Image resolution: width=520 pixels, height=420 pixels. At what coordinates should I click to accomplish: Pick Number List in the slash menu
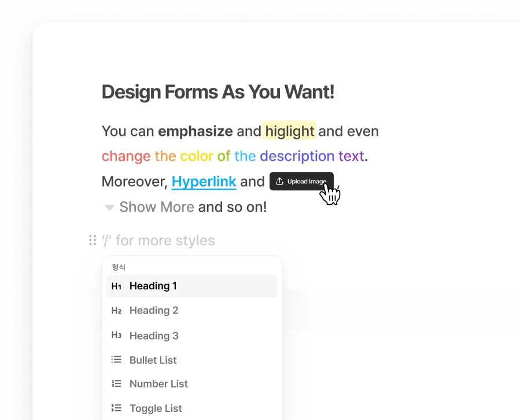coord(191,384)
